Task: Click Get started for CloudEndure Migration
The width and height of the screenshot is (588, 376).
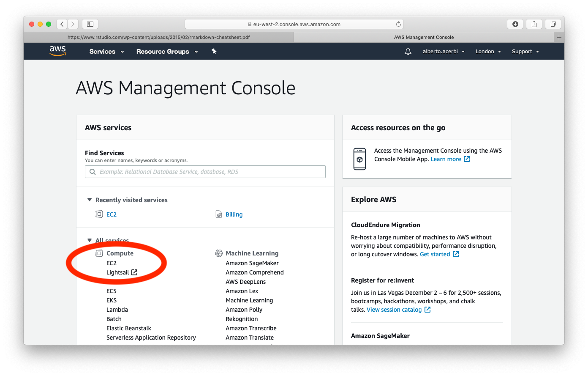Action: (x=435, y=254)
